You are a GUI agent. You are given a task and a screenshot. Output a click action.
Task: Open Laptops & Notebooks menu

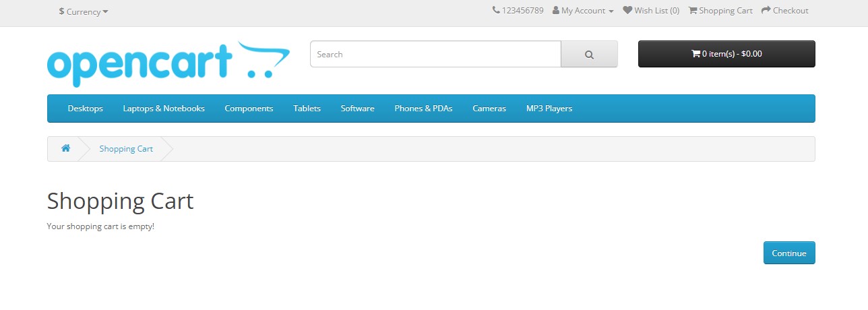coord(164,108)
